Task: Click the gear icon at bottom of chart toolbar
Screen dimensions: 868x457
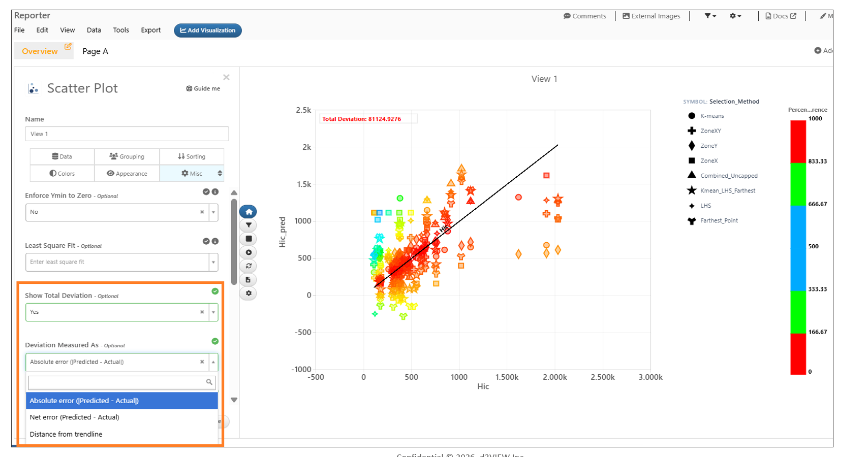Action: pos(249,293)
